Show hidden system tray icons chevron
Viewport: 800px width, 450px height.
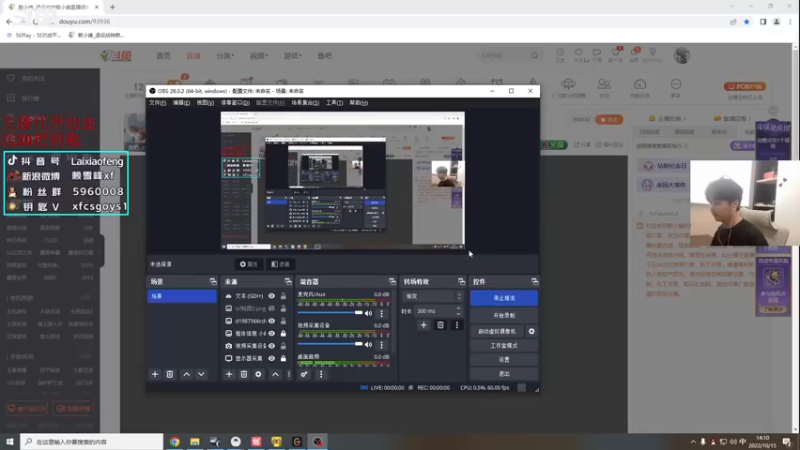(x=693, y=442)
